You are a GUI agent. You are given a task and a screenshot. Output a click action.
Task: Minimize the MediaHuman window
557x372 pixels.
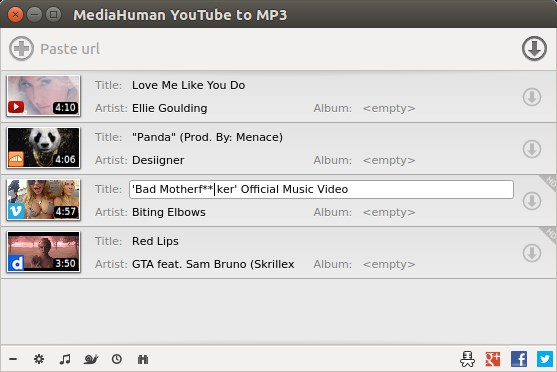click(x=34, y=15)
